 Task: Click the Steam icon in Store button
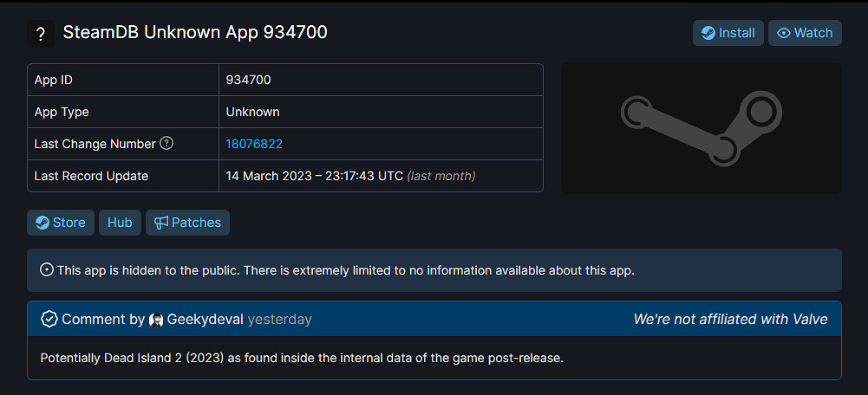tap(42, 223)
